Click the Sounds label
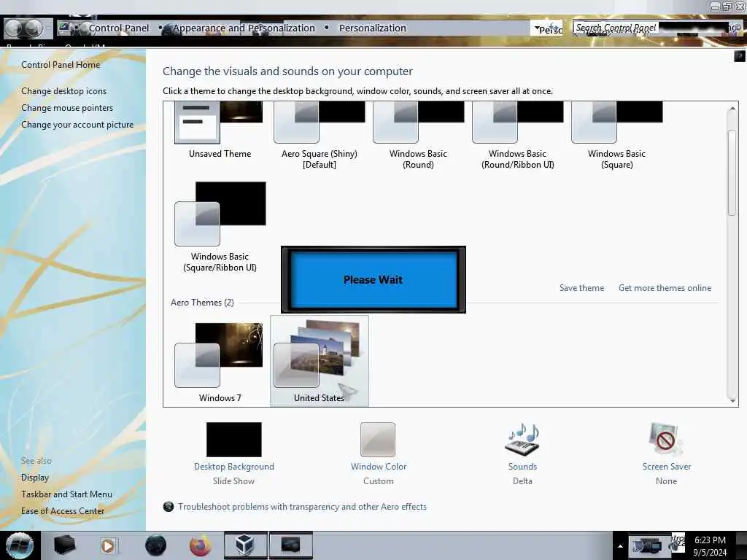The width and height of the screenshot is (747, 560). coord(522,467)
